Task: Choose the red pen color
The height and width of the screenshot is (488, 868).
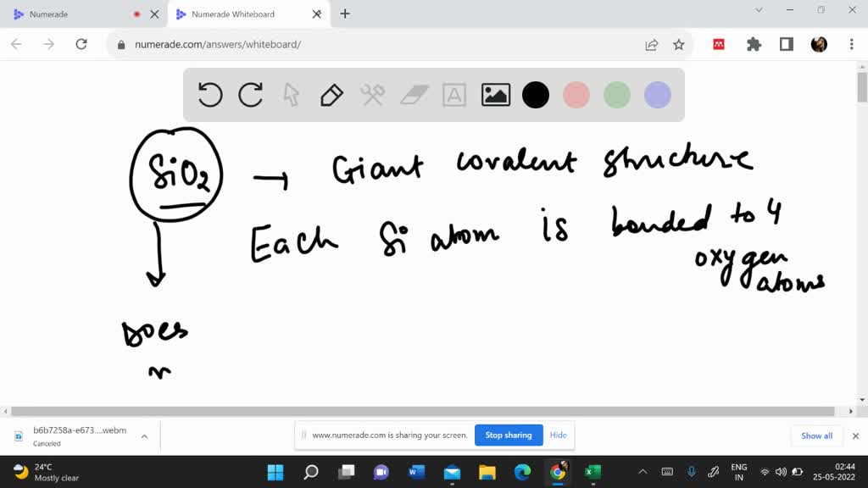Action: click(x=576, y=95)
